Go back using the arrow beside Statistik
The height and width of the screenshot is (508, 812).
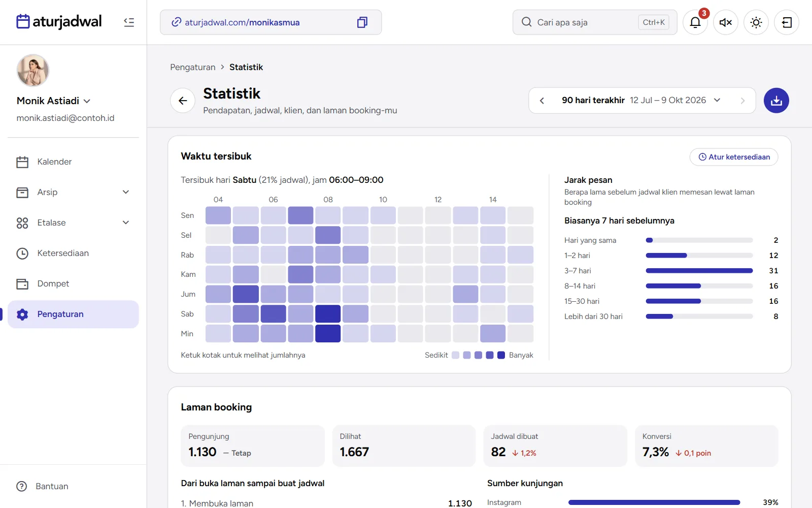point(183,101)
